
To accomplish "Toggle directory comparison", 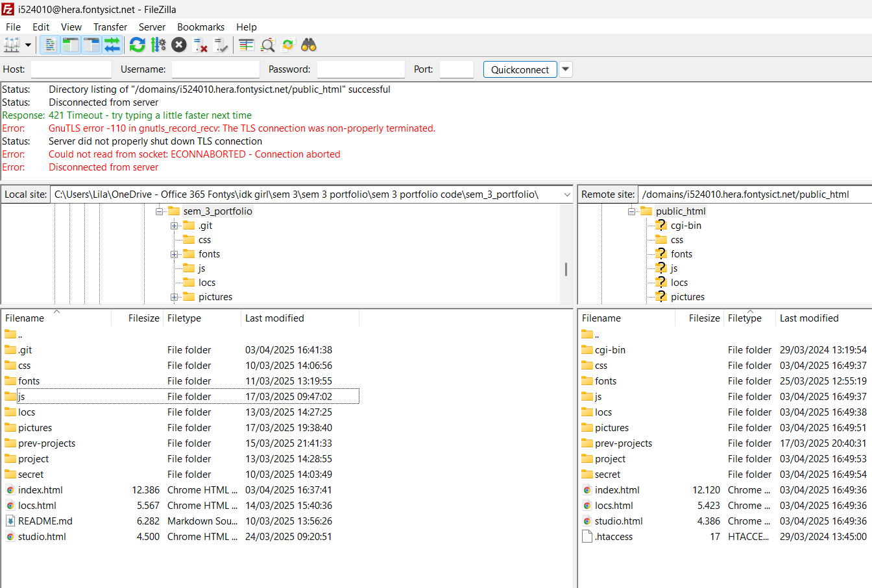I will coord(267,45).
